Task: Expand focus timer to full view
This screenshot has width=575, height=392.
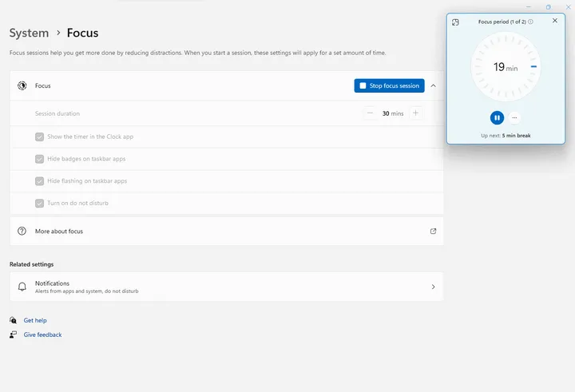Action: click(x=455, y=22)
